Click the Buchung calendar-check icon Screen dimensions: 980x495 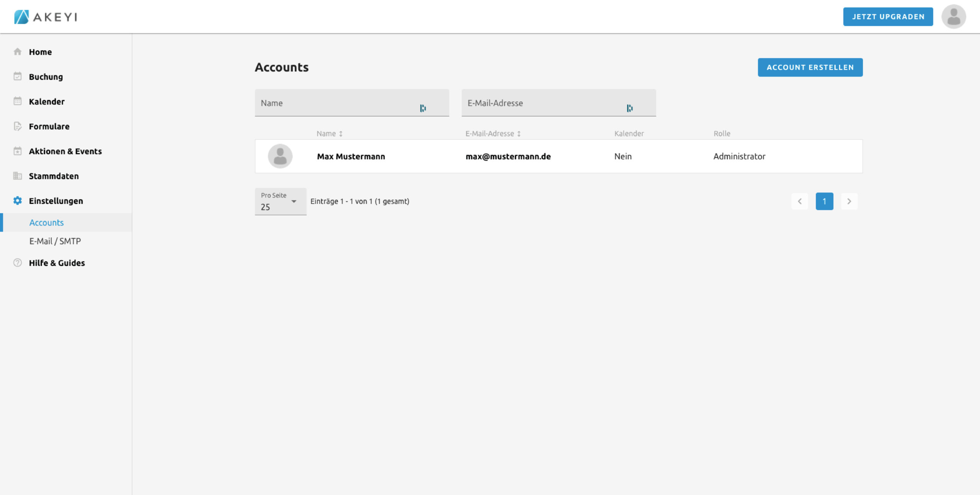pyautogui.click(x=17, y=77)
